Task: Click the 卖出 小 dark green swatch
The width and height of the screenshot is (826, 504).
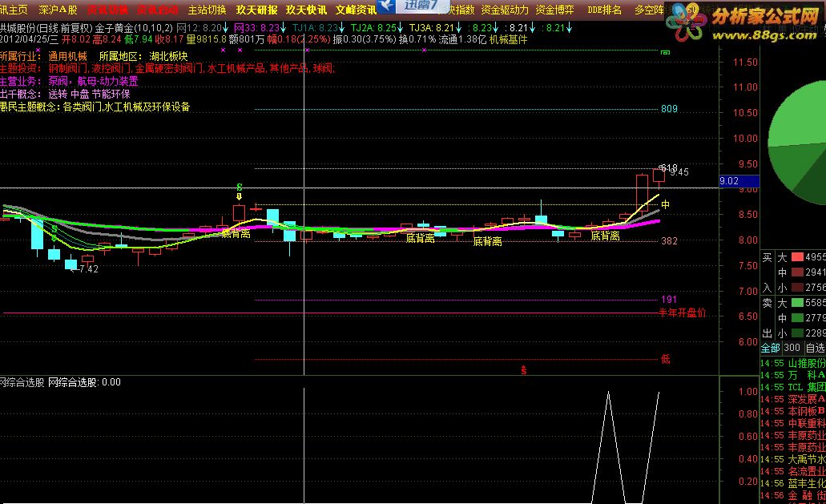Action: coord(797,333)
